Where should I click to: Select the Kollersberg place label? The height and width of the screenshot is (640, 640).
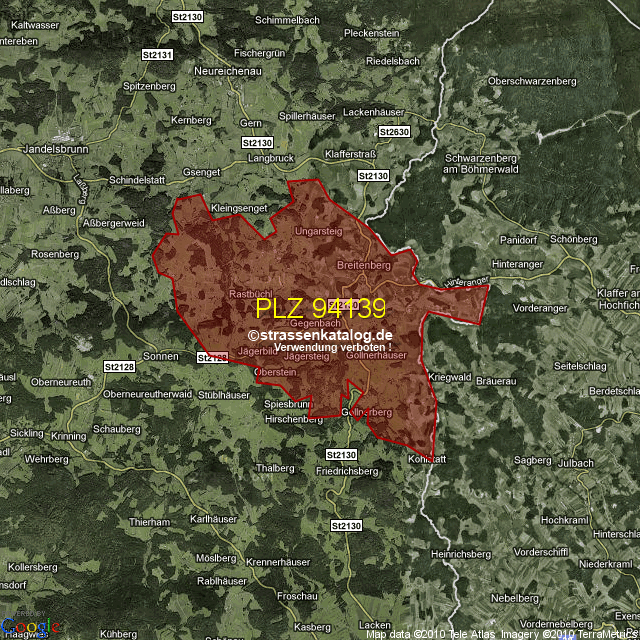click(34, 567)
